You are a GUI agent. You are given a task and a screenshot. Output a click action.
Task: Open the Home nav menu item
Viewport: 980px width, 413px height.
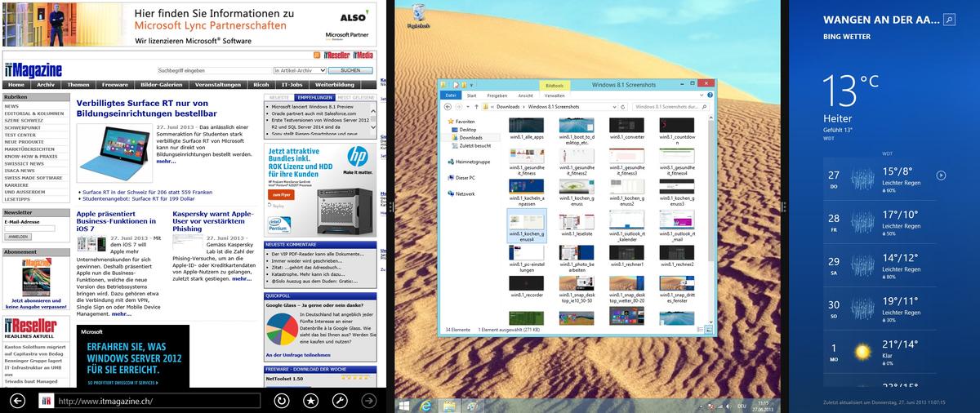tap(15, 85)
